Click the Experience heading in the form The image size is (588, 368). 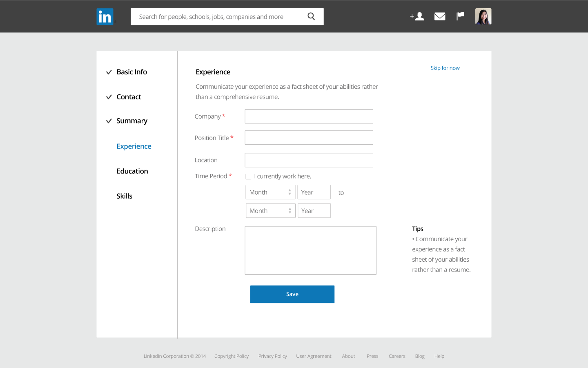coord(213,72)
